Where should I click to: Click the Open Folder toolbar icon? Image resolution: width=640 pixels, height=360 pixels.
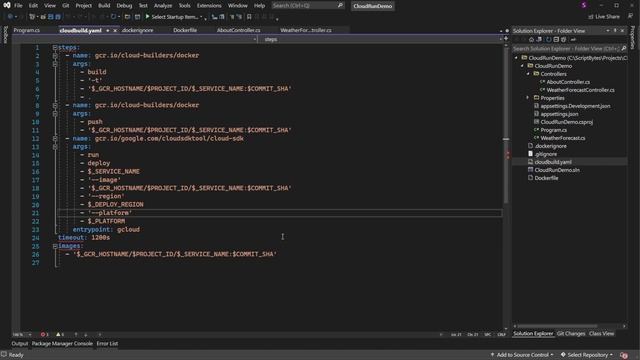tap(127, 17)
